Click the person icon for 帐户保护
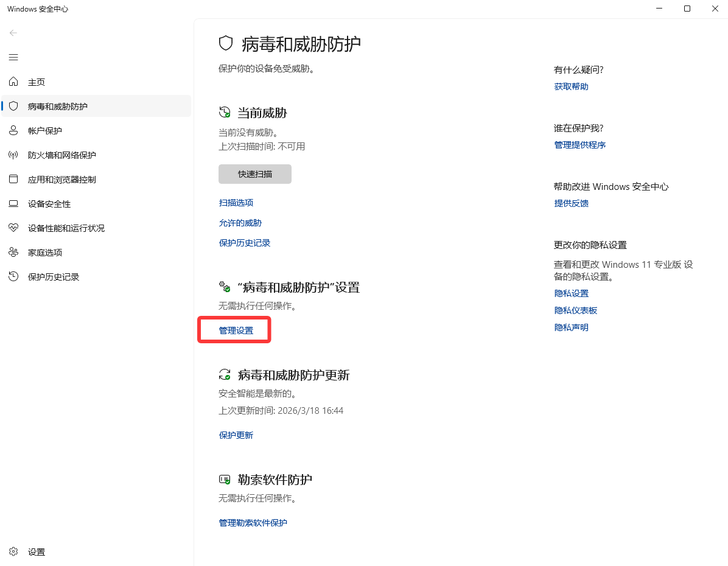The width and height of the screenshot is (728, 566). point(13,130)
